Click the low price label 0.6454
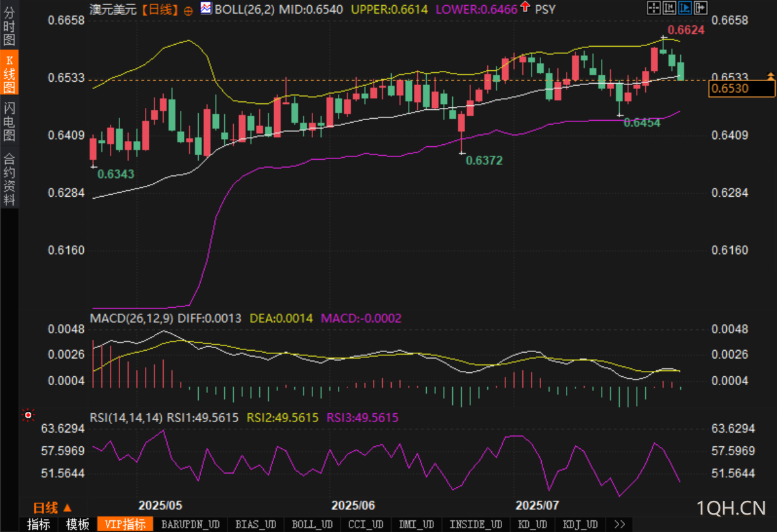This screenshot has height=532, width=777. tap(642, 123)
